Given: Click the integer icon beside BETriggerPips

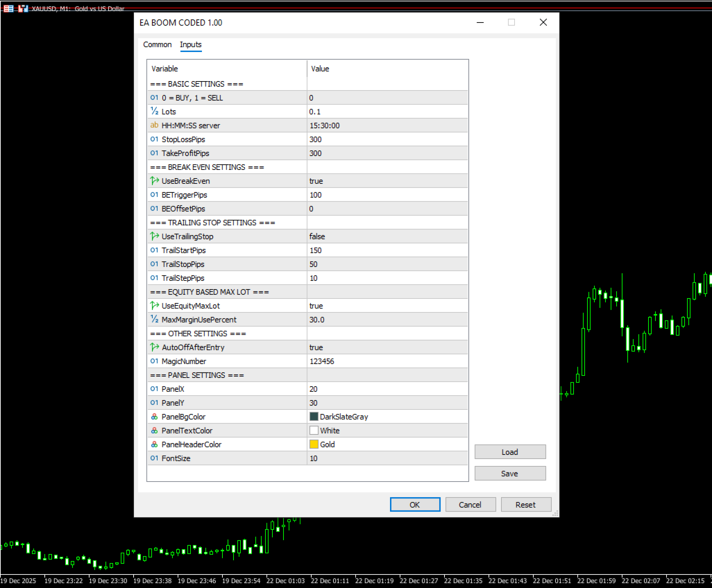Looking at the screenshot, I should pyautogui.click(x=154, y=195).
